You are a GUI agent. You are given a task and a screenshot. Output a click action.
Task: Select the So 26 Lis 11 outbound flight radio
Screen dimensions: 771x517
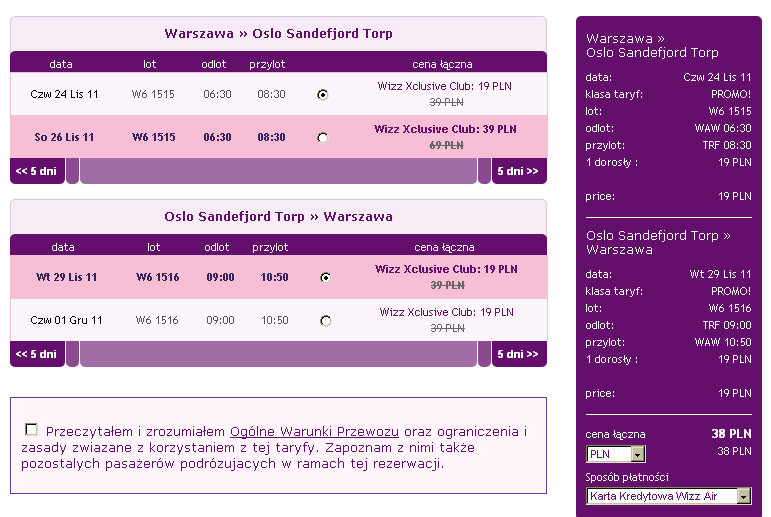coord(323,138)
